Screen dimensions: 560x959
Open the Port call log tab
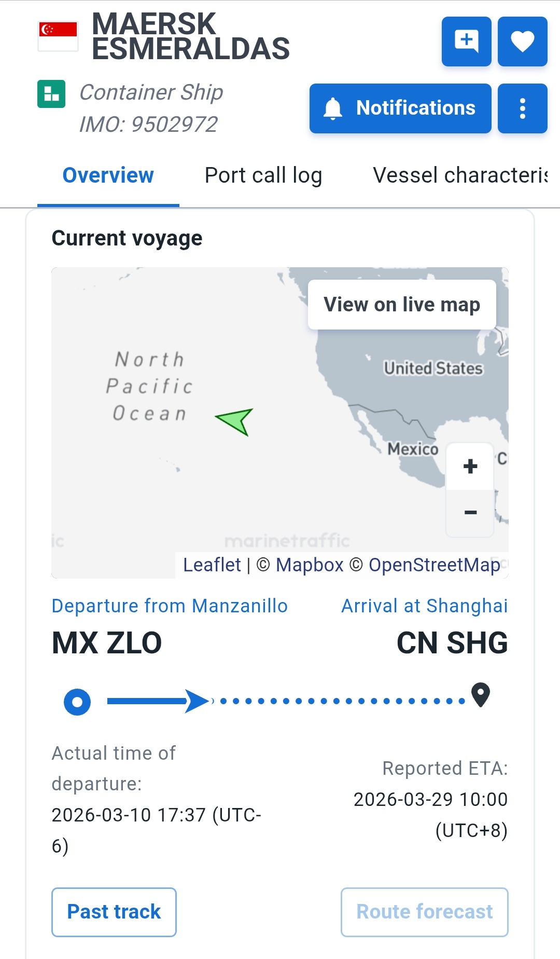pos(263,175)
